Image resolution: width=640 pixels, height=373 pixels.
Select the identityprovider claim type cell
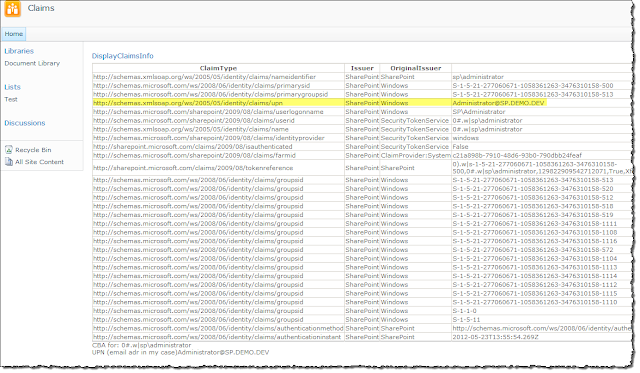tap(218, 138)
